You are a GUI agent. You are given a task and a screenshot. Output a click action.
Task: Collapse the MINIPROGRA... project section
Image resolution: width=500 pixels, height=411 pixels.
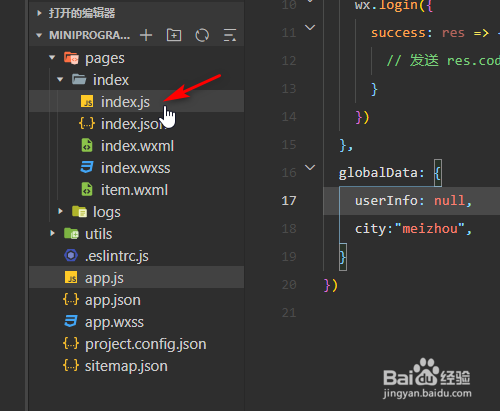39,35
